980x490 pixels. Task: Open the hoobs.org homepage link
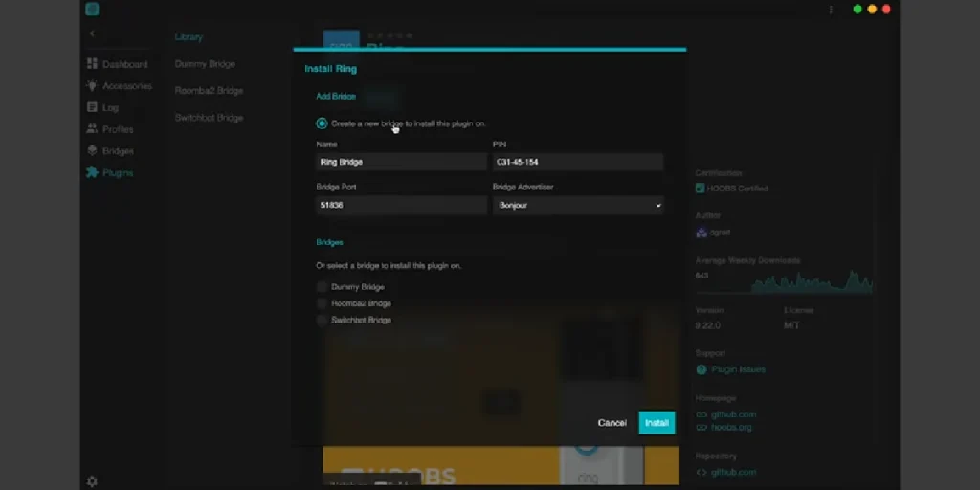tap(731, 428)
